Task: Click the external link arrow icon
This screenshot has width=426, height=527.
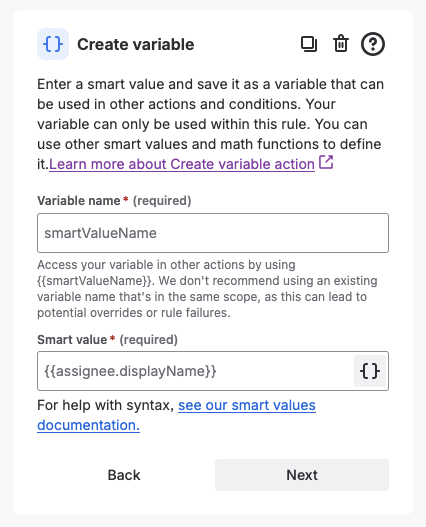Action: coord(326,162)
